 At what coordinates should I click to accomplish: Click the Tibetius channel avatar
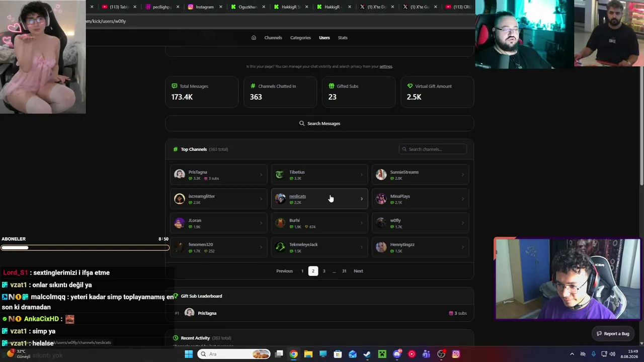coord(280,174)
